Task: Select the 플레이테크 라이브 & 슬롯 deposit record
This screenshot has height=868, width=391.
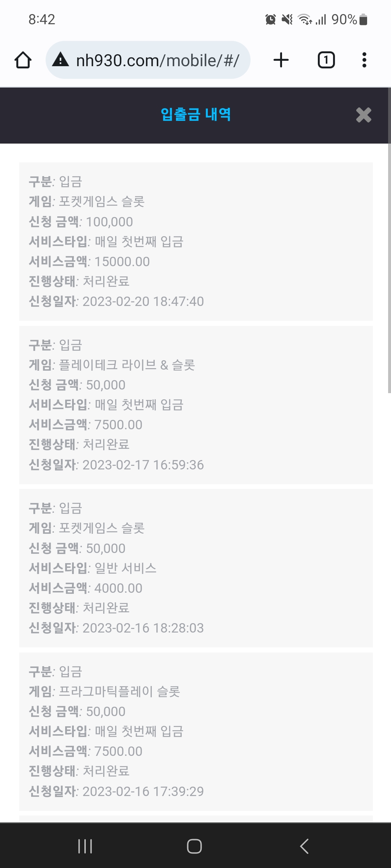Action: tap(196, 405)
